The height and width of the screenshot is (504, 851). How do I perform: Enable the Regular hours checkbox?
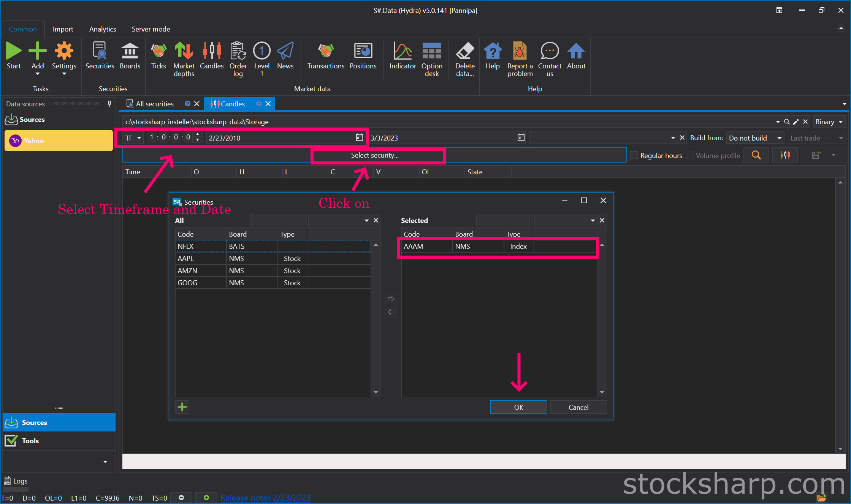click(x=634, y=155)
